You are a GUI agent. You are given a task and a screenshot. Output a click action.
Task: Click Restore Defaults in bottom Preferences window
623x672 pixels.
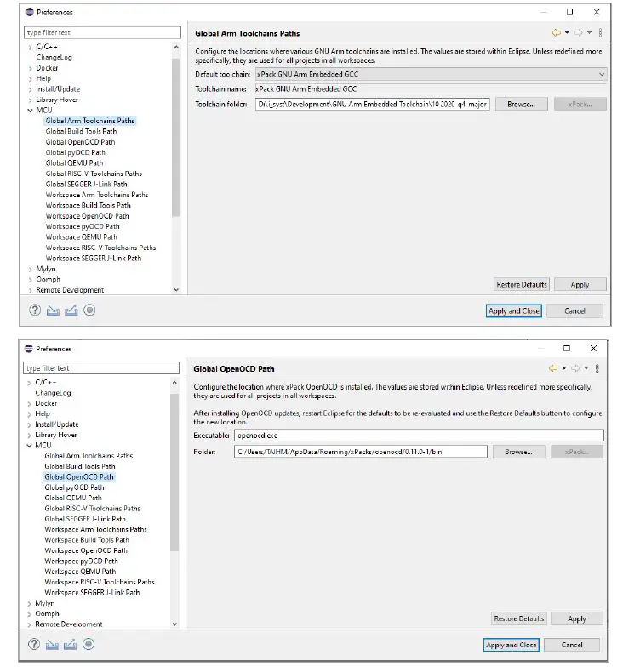pyautogui.click(x=519, y=618)
